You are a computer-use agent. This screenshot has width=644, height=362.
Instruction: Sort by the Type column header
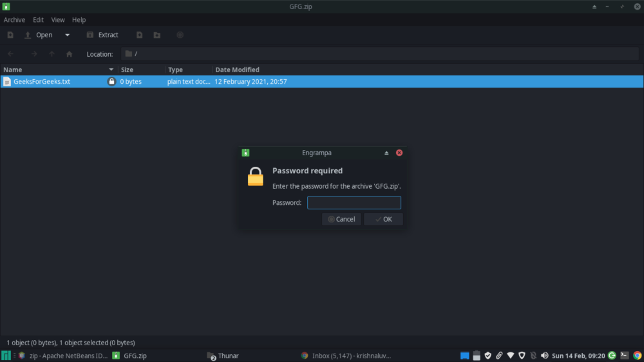click(189, 70)
